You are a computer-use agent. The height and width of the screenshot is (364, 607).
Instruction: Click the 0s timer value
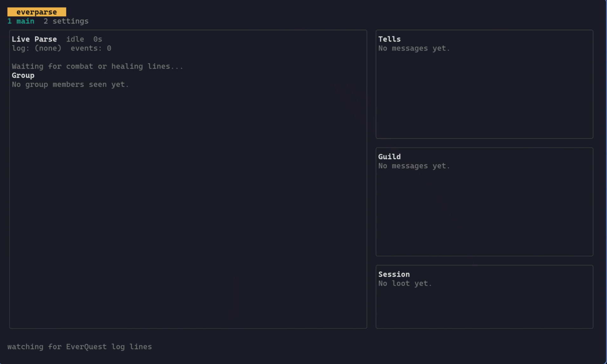pyautogui.click(x=98, y=39)
